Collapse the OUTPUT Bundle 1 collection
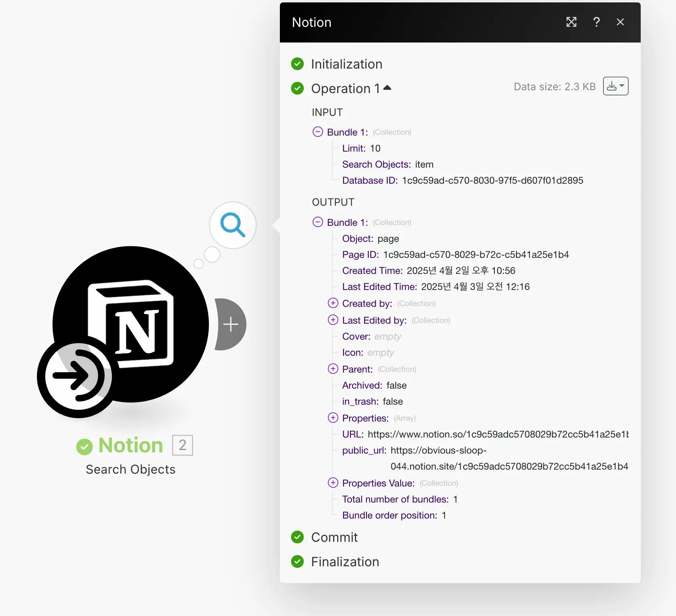This screenshot has width=676, height=616. point(318,222)
